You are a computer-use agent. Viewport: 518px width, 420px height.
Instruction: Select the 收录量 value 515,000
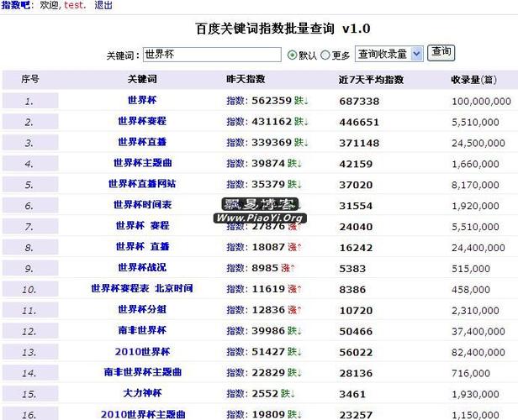point(471,269)
